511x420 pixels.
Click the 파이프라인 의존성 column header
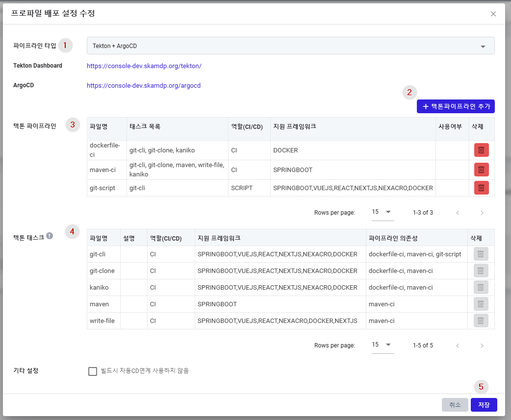(x=416, y=238)
